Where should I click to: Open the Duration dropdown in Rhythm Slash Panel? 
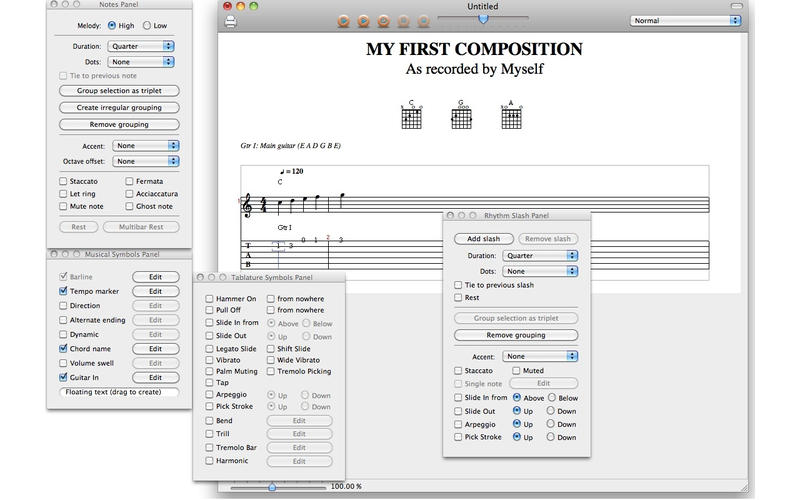[540, 256]
